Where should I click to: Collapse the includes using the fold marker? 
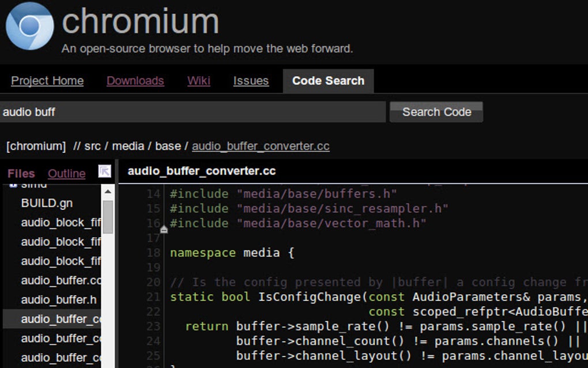tap(163, 230)
